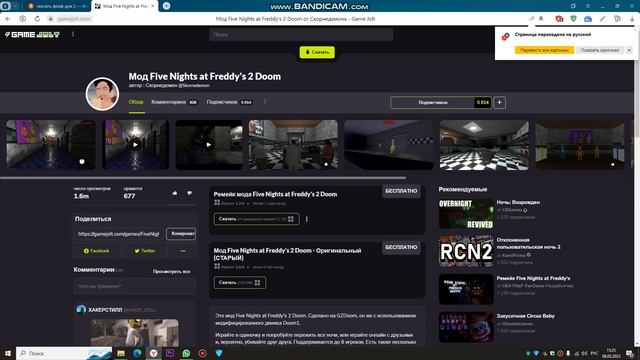640x360 pixels.
Task: Open the green shield protection icon
Action: [573, 19]
